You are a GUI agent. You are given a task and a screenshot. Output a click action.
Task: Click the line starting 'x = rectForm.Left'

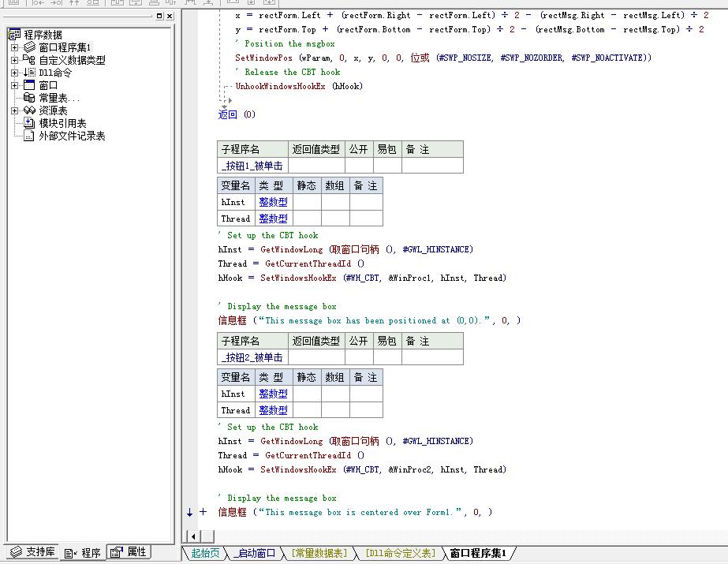click(472, 15)
